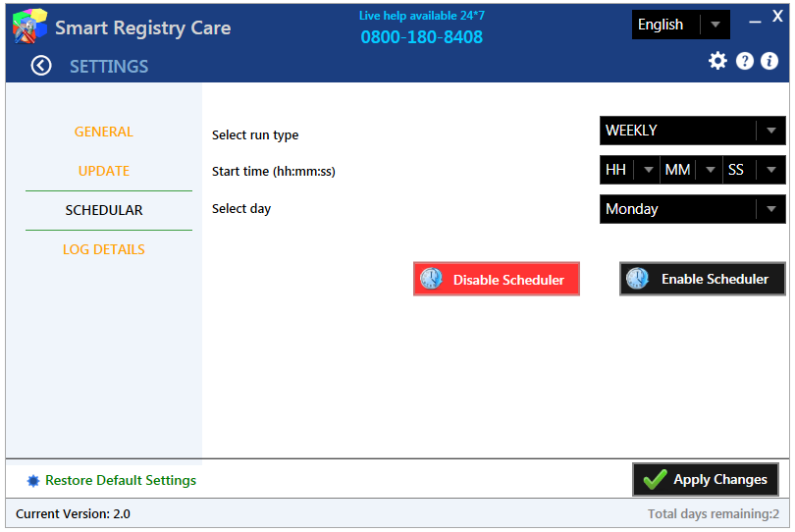The image size is (795, 532).
Task: Click the 'Select day' label
Action: point(241,209)
